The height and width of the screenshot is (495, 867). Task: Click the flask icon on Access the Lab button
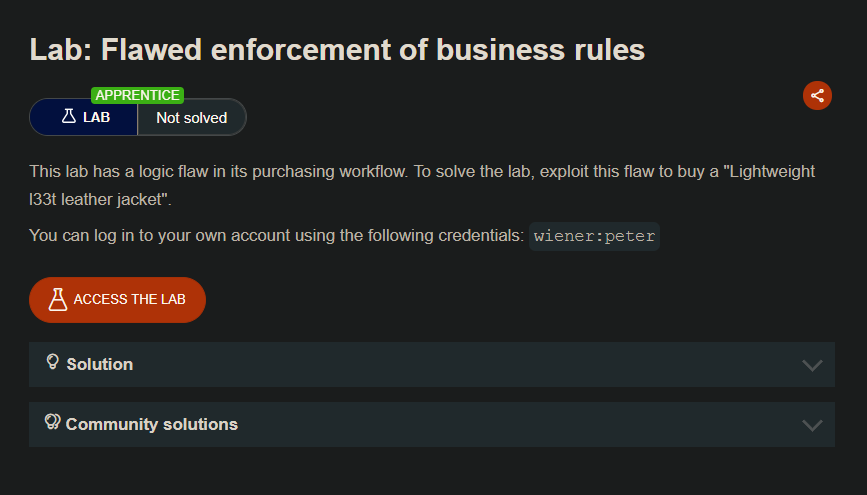coord(58,300)
